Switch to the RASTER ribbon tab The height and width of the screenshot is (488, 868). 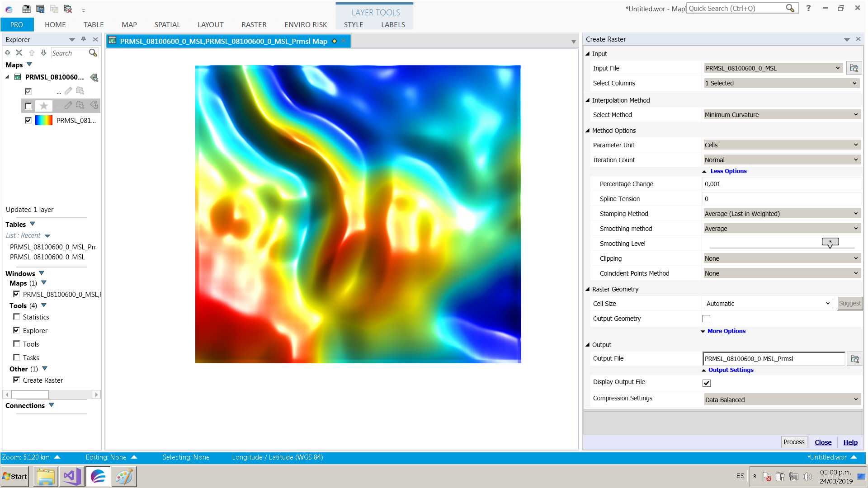(254, 25)
